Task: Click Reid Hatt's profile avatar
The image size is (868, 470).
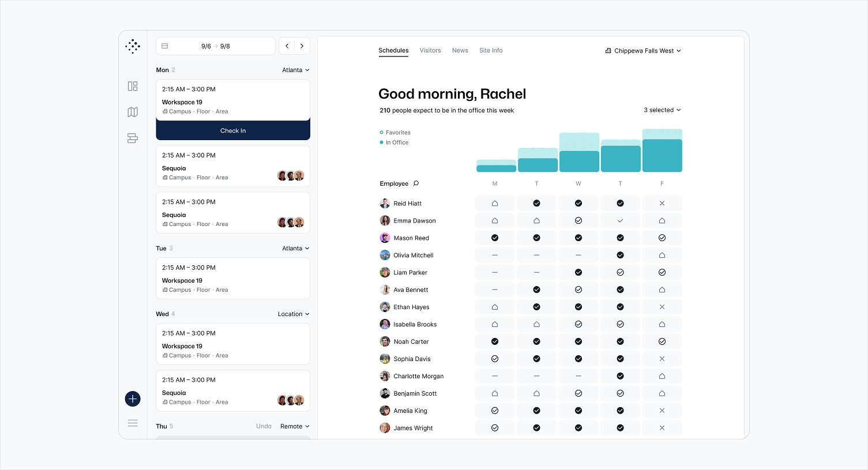Action: click(385, 203)
